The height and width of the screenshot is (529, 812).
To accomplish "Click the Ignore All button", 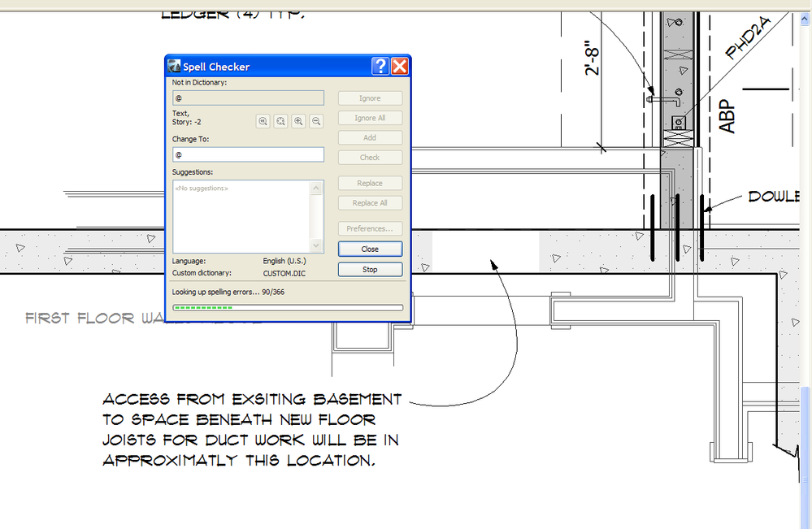I will pos(370,118).
